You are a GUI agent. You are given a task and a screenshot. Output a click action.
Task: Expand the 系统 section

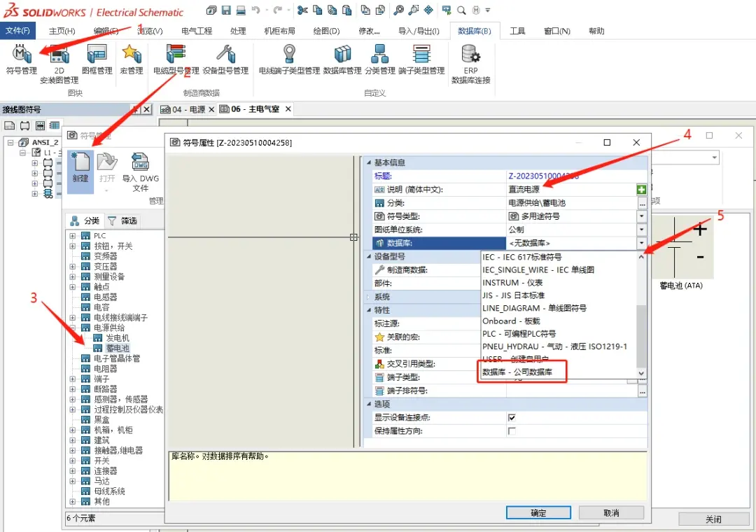[x=369, y=297]
